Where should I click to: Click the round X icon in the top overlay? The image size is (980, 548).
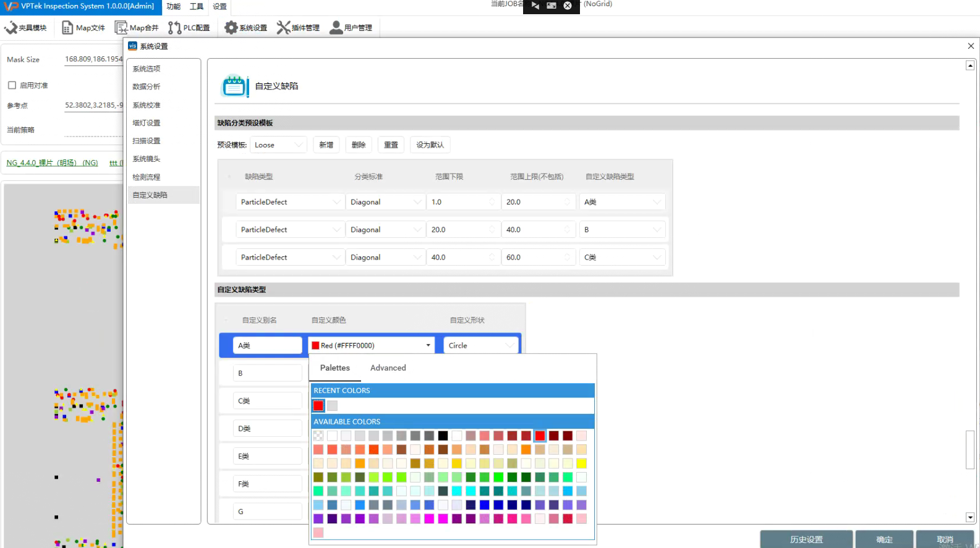point(568,6)
